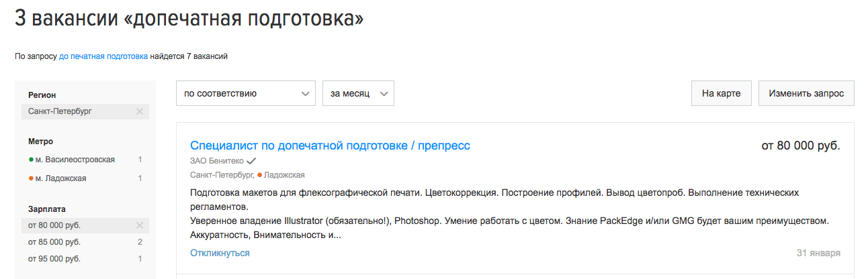Viewport: 868px width, 279px height.
Task: Open Специалист по допечатной подготовке vacancy
Action: tap(330, 146)
